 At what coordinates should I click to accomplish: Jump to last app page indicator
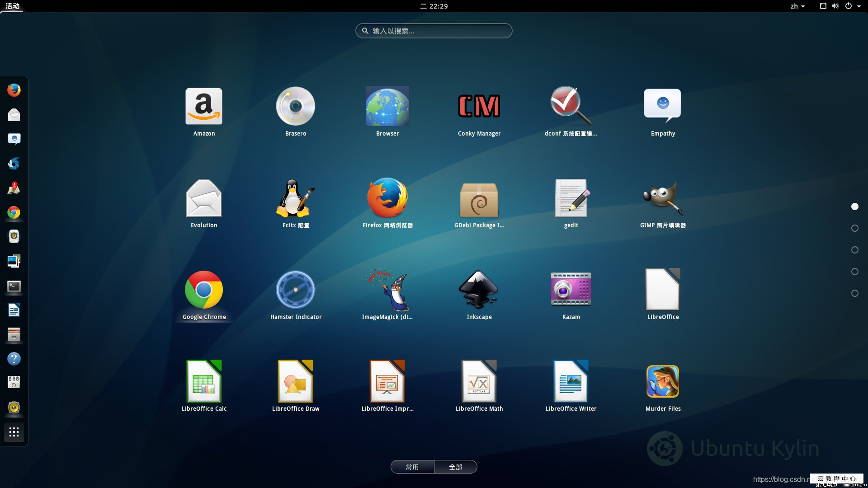pos(854,293)
